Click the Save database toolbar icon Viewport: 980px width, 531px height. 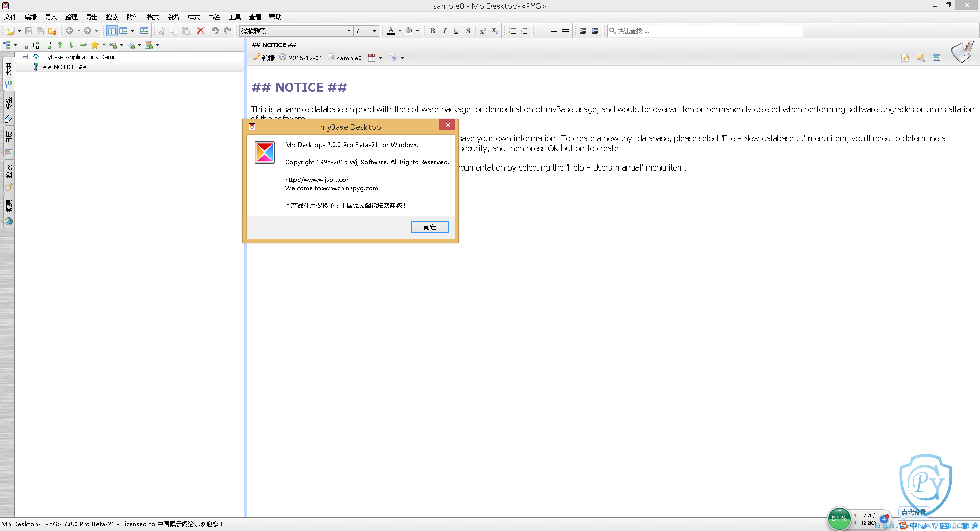coord(29,31)
